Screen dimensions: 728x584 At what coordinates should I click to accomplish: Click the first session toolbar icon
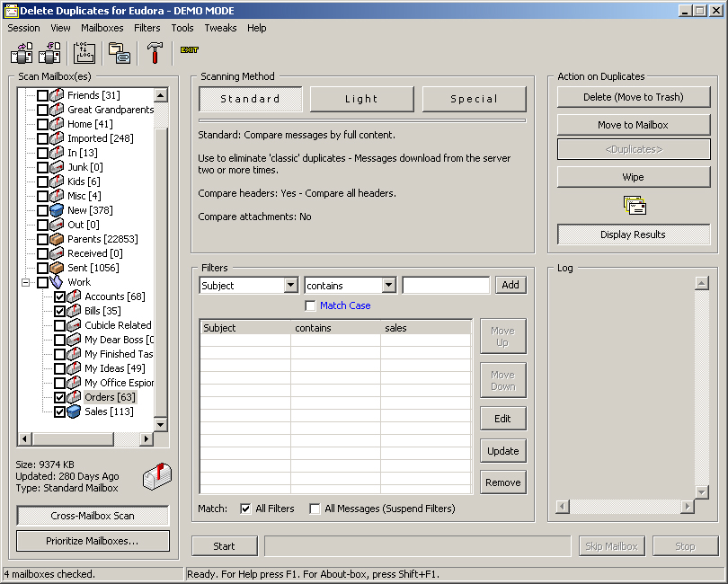tap(22, 53)
